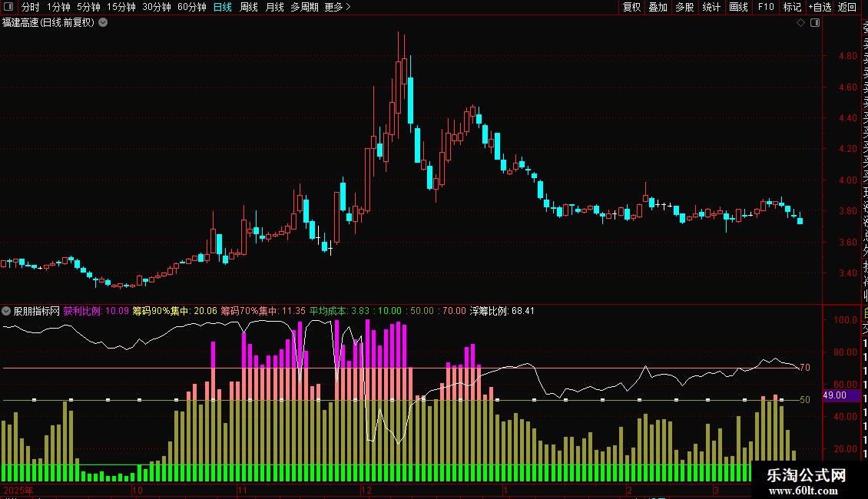Image resolution: width=868 pixels, height=499 pixels.
Task: Click the 叠加 overlay button
Action: [658, 7]
